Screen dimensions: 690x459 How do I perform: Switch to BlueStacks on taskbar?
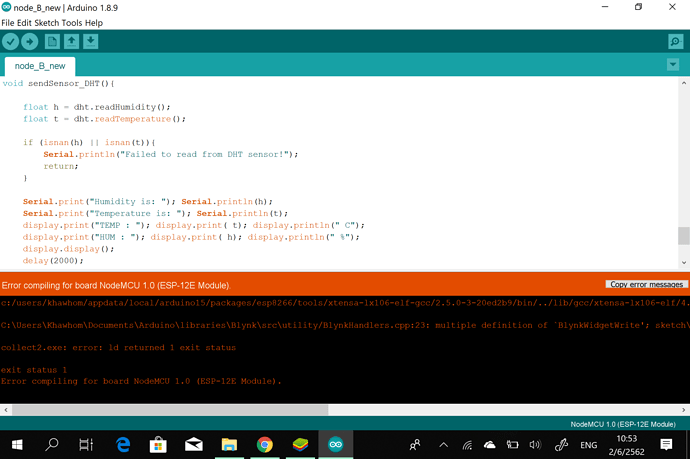[300, 445]
